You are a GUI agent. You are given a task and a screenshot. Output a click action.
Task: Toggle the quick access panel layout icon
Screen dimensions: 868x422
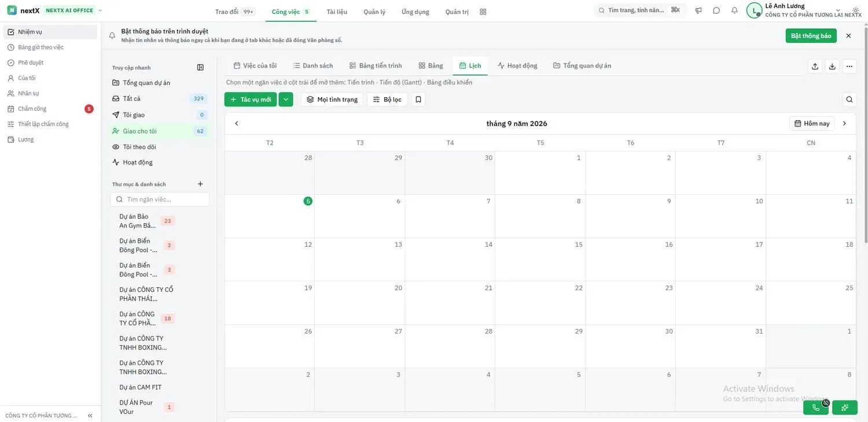point(200,67)
